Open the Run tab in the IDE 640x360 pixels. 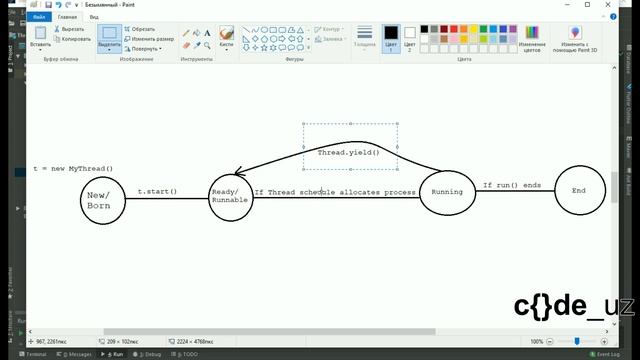112,354
